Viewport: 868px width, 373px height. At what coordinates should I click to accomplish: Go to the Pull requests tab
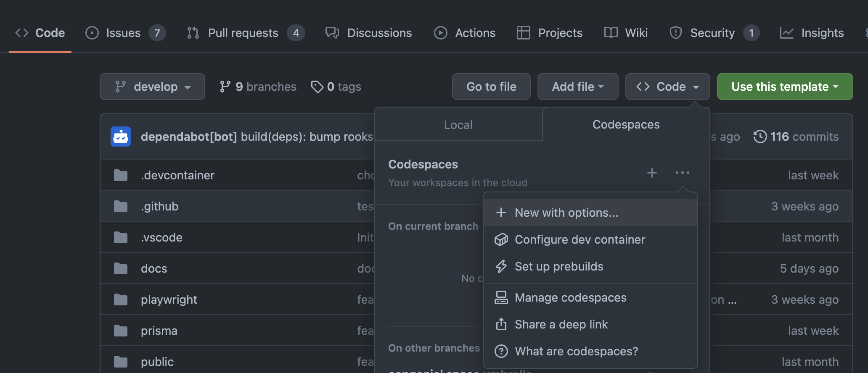tap(246, 33)
